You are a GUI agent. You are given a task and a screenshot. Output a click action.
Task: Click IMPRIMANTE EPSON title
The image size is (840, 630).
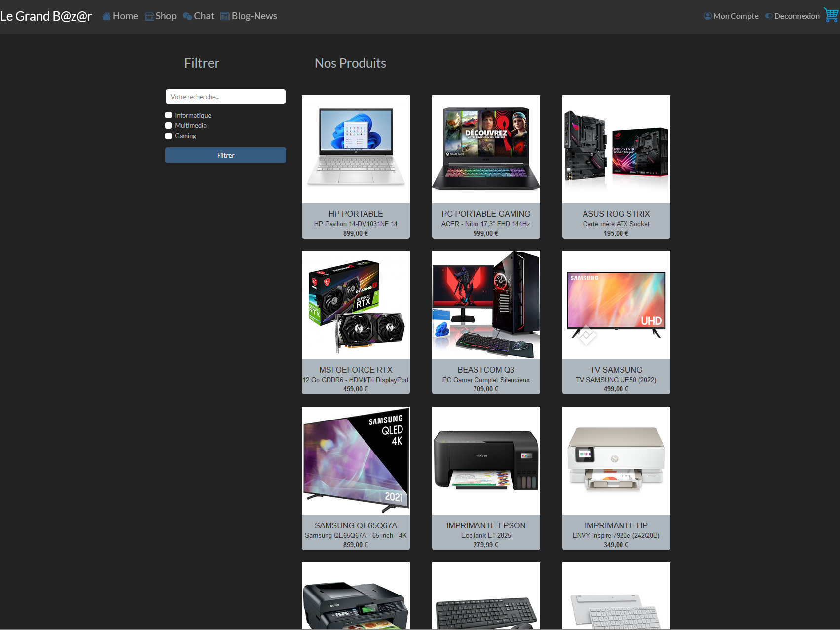tap(486, 525)
